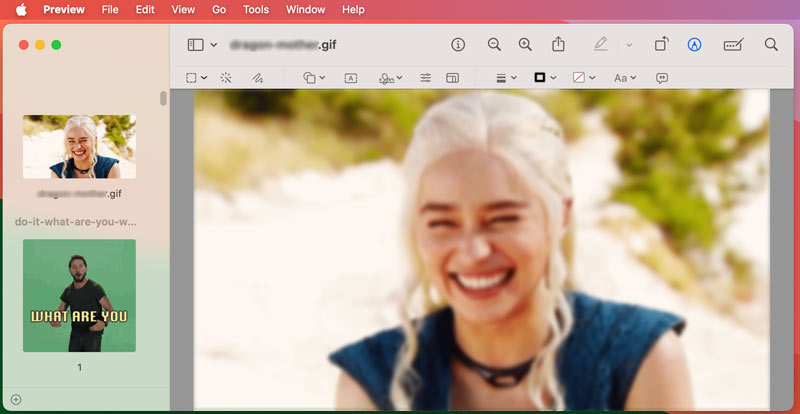Screen dimensions: 800x414
Task: Select the smiling woman GIF thumbnail
Action: 79,147
